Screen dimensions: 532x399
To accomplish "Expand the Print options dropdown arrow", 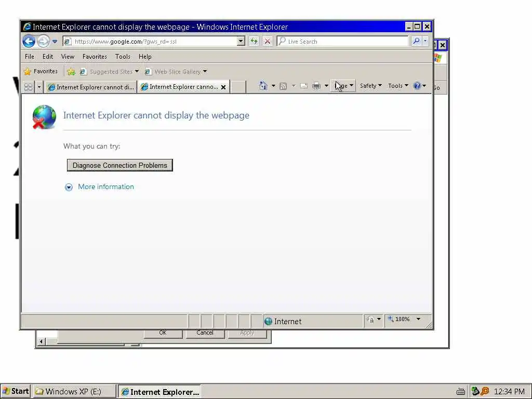I will click(326, 86).
